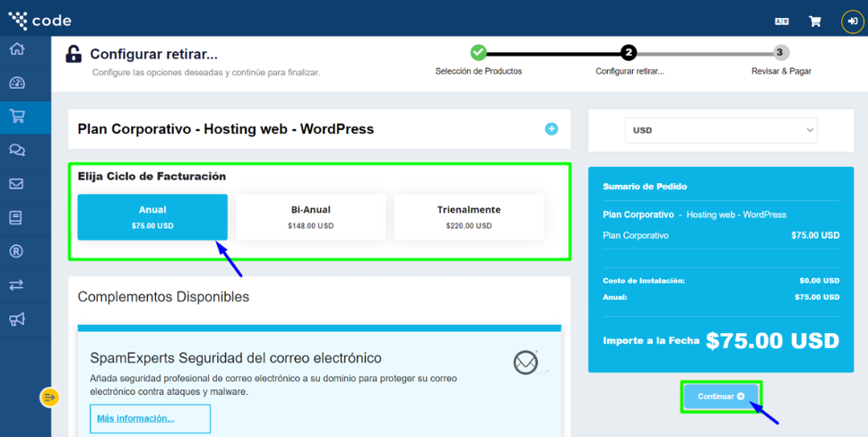This screenshot has height=437, width=868.
Task: Open the home icon in sidebar
Action: [16, 49]
